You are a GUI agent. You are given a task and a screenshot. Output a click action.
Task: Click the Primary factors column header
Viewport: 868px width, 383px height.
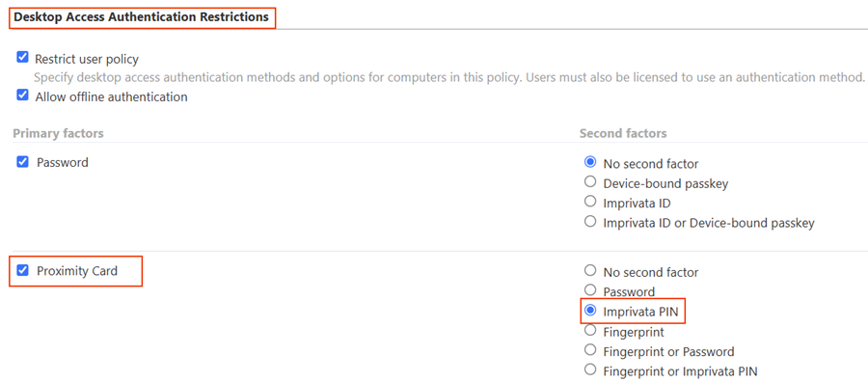tap(58, 133)
